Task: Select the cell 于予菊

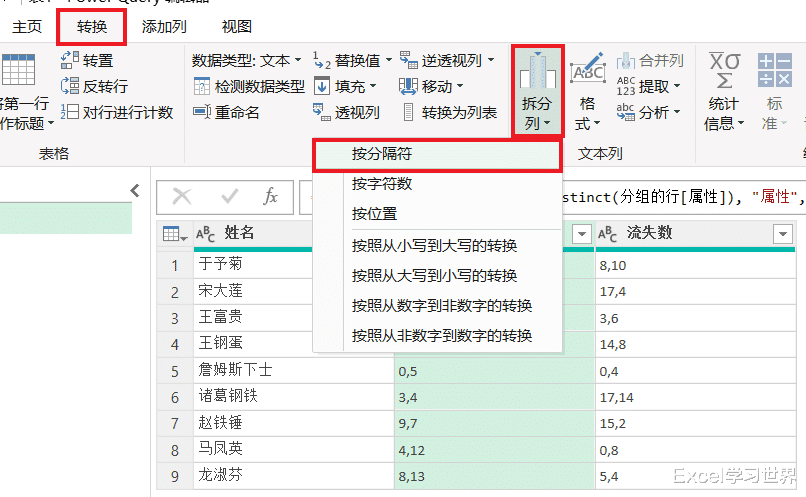Action: [x=253, y=264]
